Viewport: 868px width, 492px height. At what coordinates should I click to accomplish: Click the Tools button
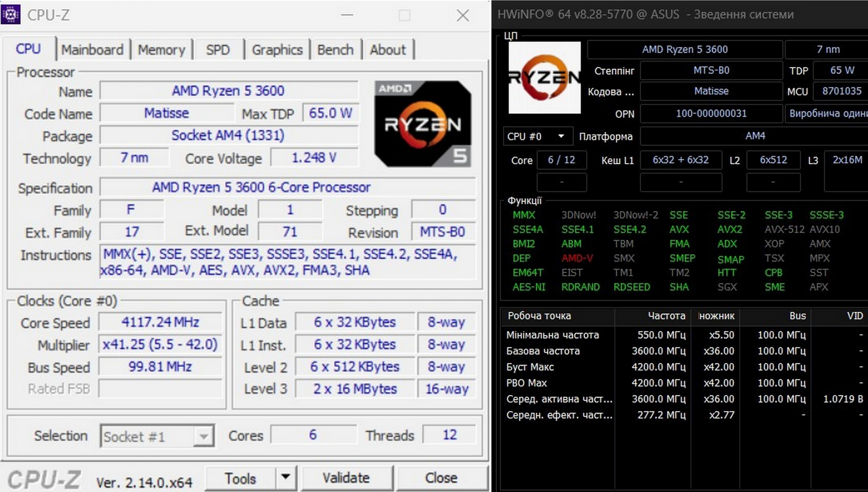(240, 478)
